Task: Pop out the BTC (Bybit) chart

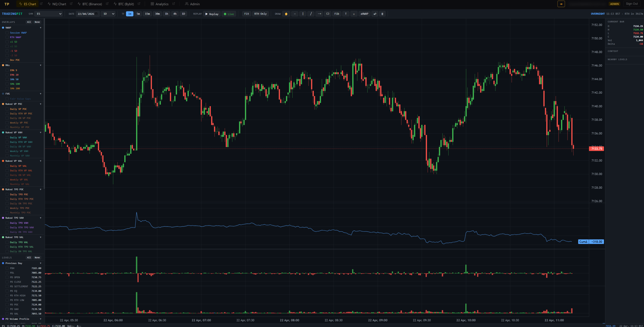Action: point(139,4)
